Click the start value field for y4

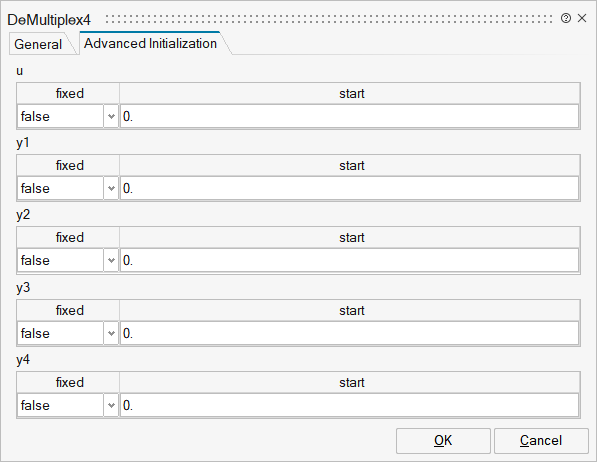[350, 406]
